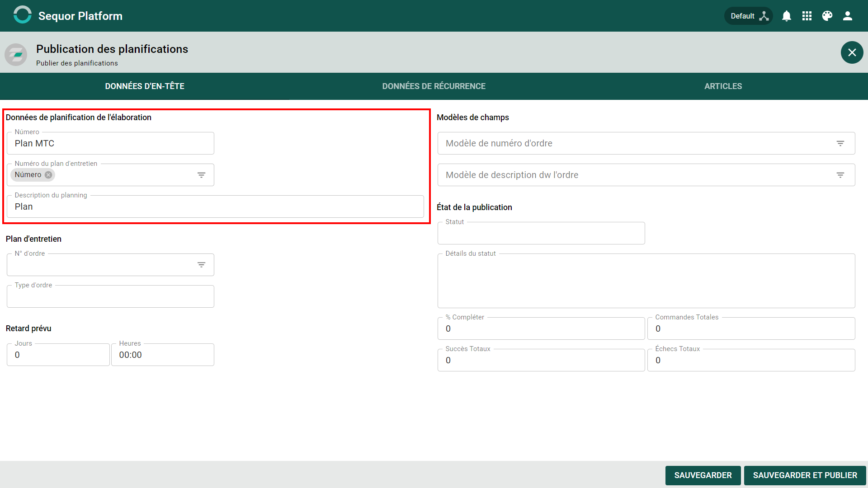
Task: Open the notifications bell
Action: tap(787, 16)
